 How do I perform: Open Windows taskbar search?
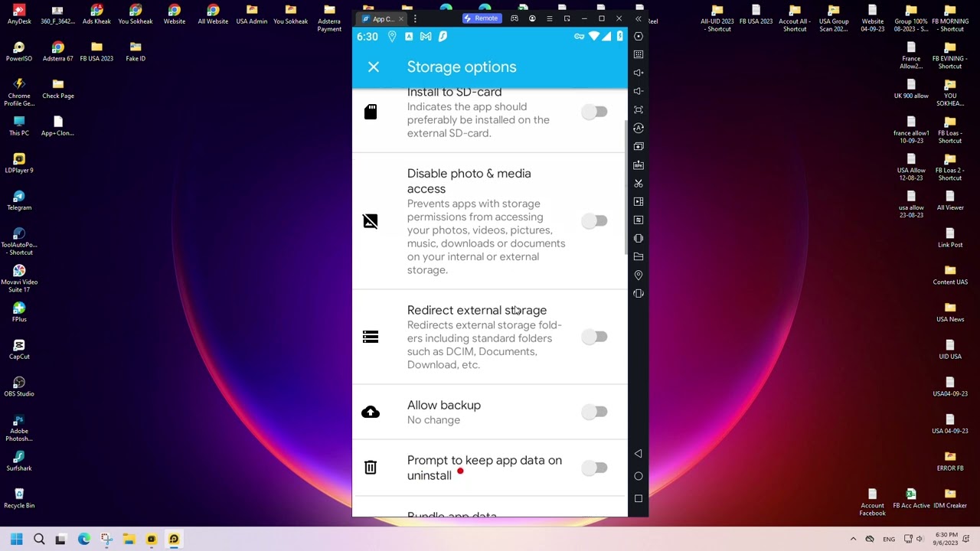click(x=39, y=540)
